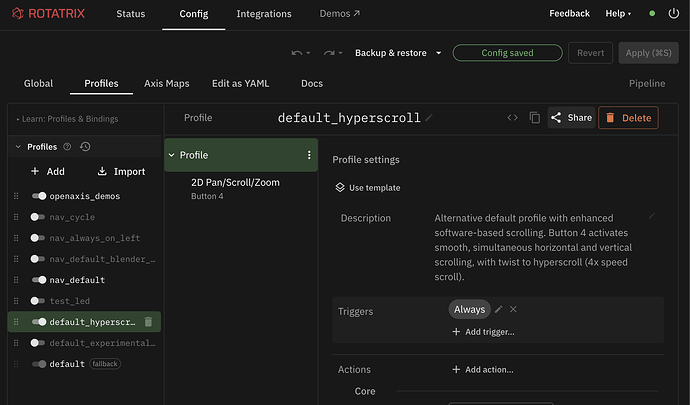This screenshot has height=405, width=690.
Task: Click the undo arrow icon
Action: point(297,53)
